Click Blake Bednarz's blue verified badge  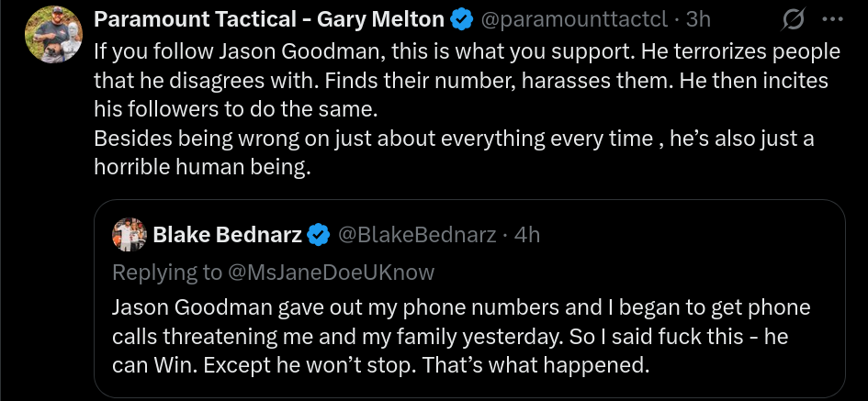(x=318, y=235)
